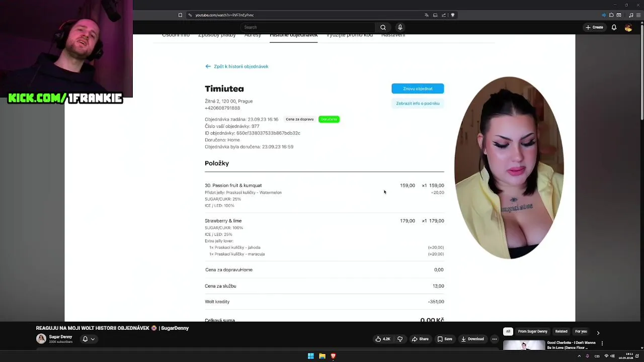Select the For you chip
644x362 pixels.
click(581, 332)
